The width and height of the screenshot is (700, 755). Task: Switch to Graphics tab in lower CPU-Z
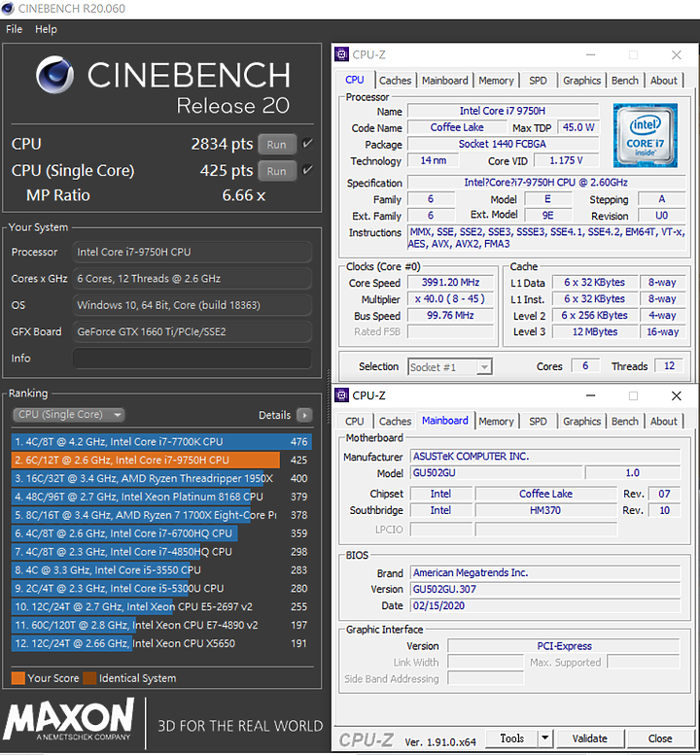coord(581,422)
